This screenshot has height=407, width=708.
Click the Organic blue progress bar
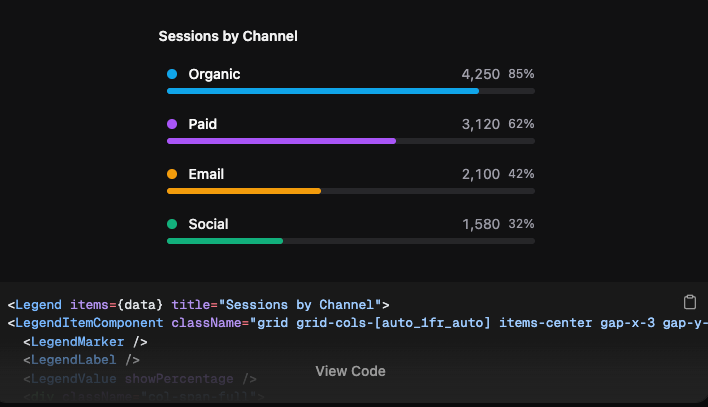(x=322, y=91)
